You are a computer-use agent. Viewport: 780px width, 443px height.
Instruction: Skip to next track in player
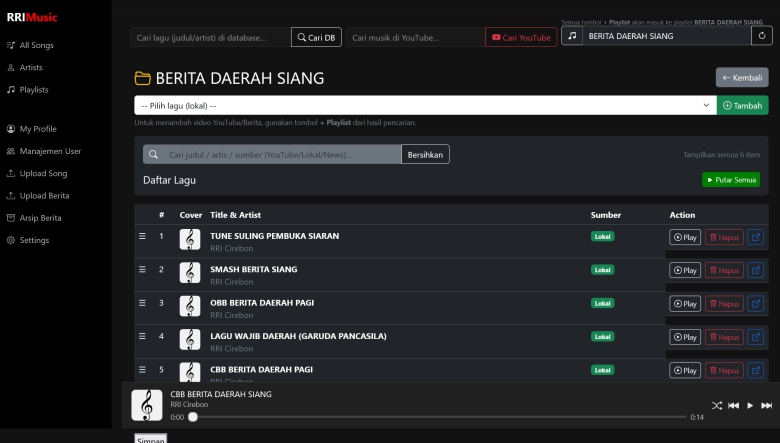coord(766,405)
